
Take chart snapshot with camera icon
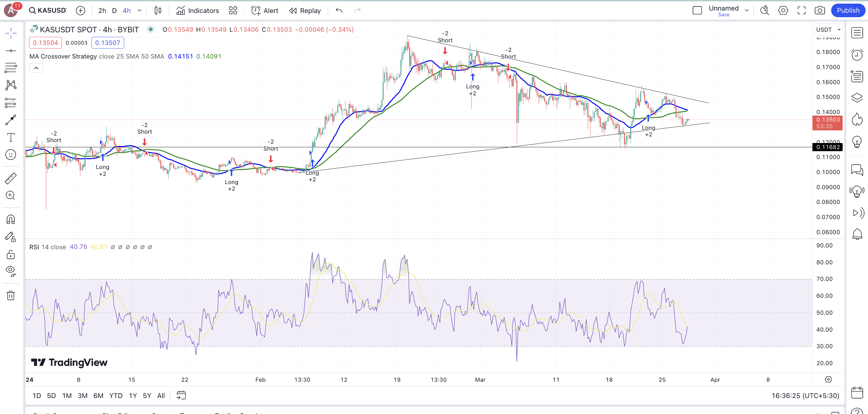(819, 11)
